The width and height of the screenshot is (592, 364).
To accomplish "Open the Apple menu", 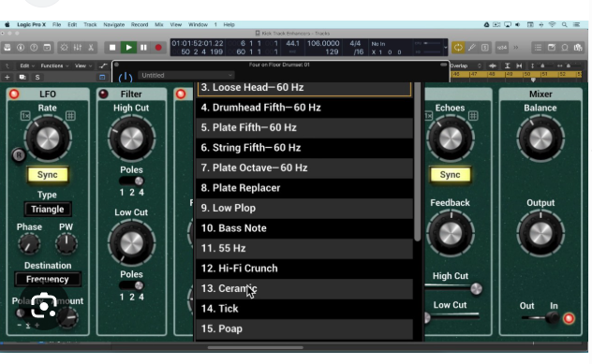I will (7, 24).
